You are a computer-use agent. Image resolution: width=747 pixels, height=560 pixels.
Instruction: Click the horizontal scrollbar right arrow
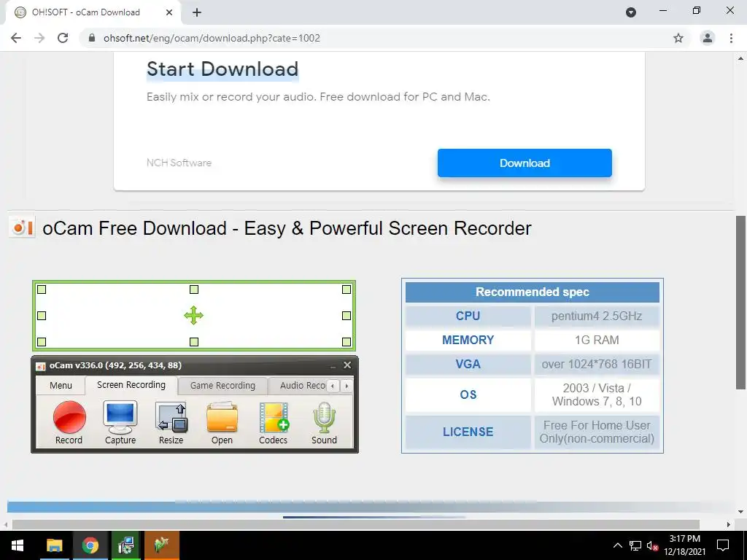(x=729, y=524)
